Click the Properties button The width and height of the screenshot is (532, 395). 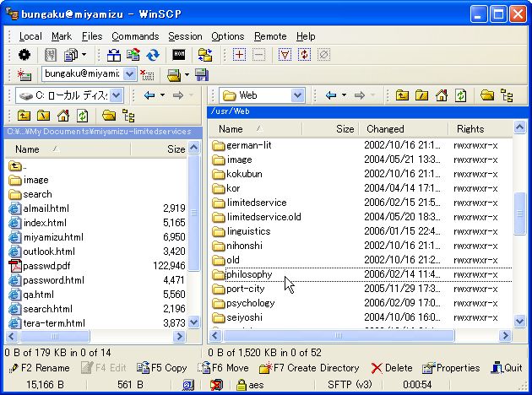[x=451, y=368]
